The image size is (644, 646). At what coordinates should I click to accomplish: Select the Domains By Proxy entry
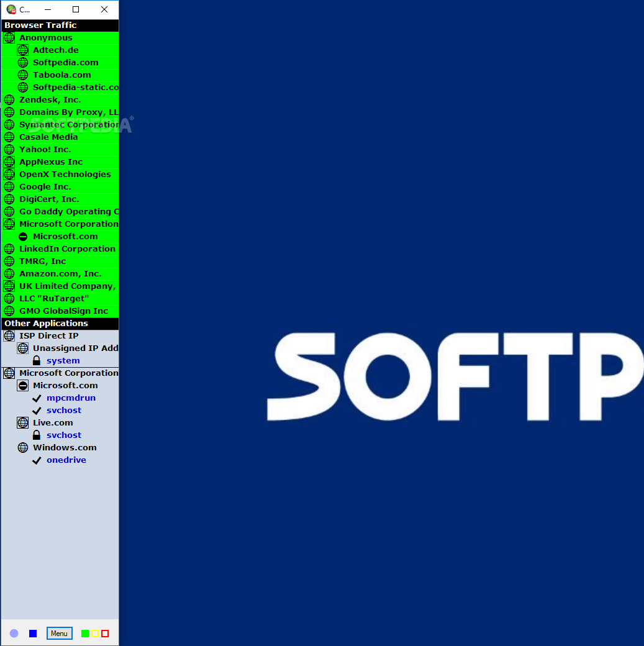[60, 112]
